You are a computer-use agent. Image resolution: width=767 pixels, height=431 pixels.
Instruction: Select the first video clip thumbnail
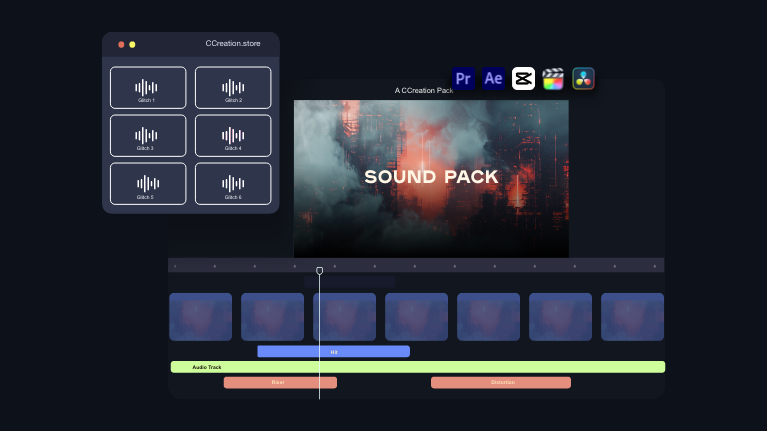201,317
